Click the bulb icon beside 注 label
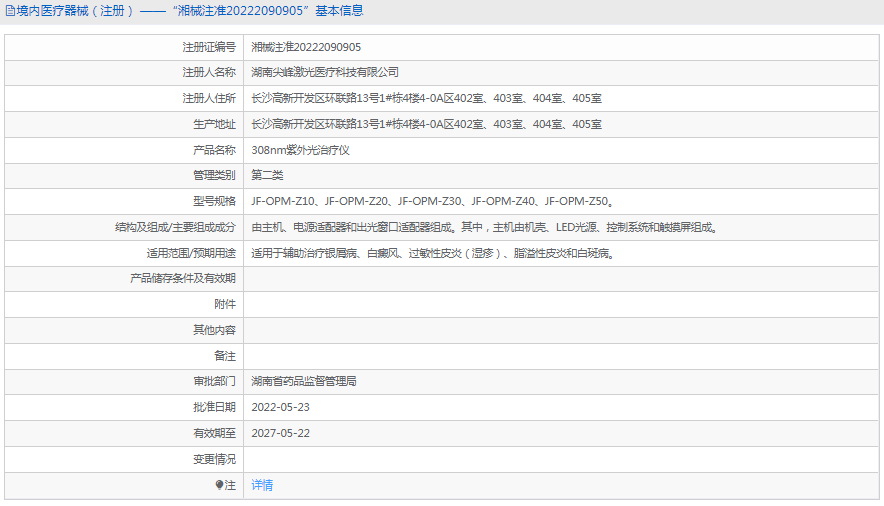 click(219, 485)
